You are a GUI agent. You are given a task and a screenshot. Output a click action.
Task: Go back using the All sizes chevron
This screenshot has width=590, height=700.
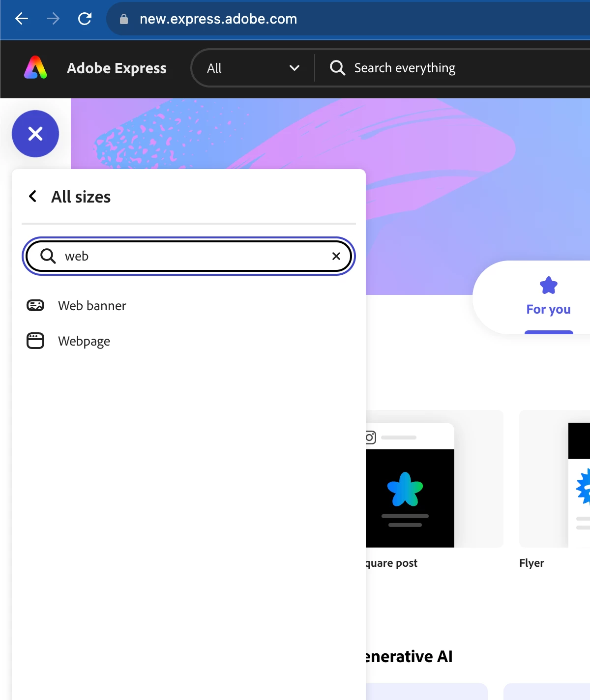32,197
